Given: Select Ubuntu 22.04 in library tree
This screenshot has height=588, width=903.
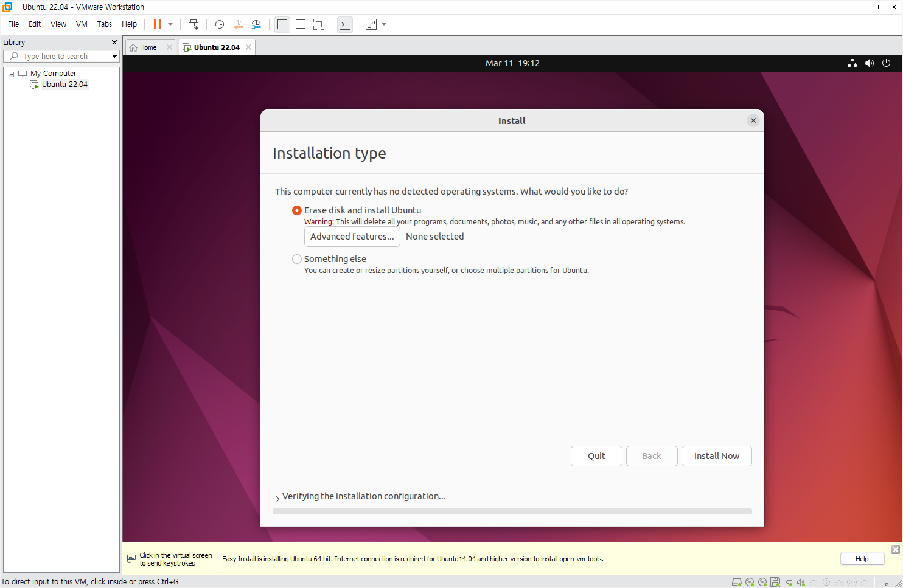Looking at the screenshot, I should [64, 85].
